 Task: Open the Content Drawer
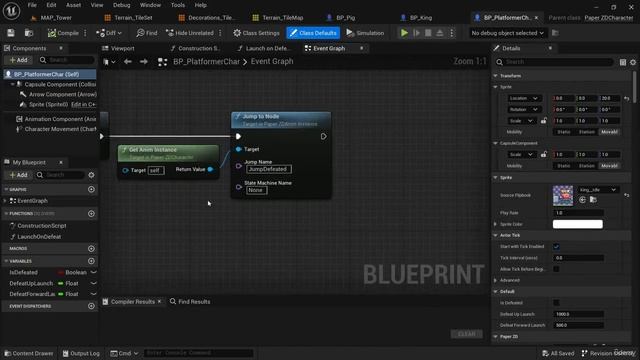[x=29, y=353]
